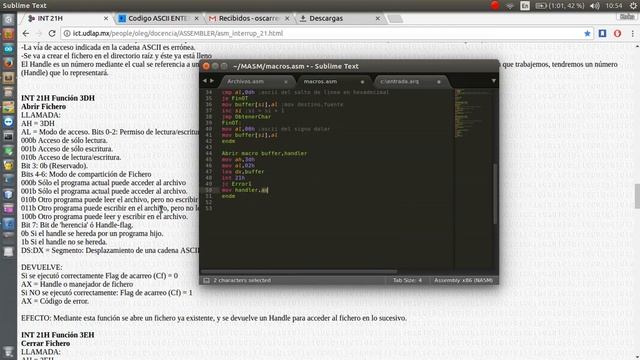Open the sound volume indicator
Screen dimensions: 640x360
pyautogui.click(x=595, y=6)
